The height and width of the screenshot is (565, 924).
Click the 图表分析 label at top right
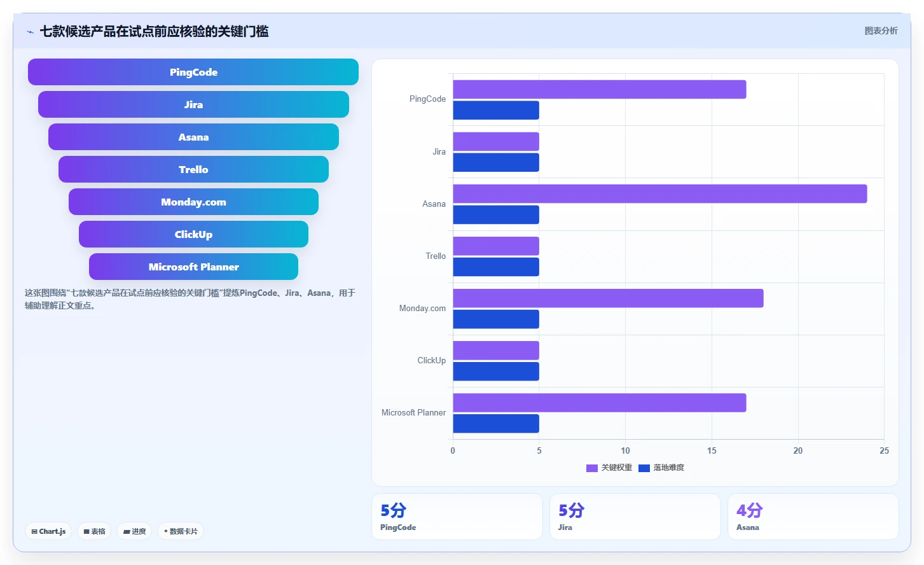[x=881, y=31]
